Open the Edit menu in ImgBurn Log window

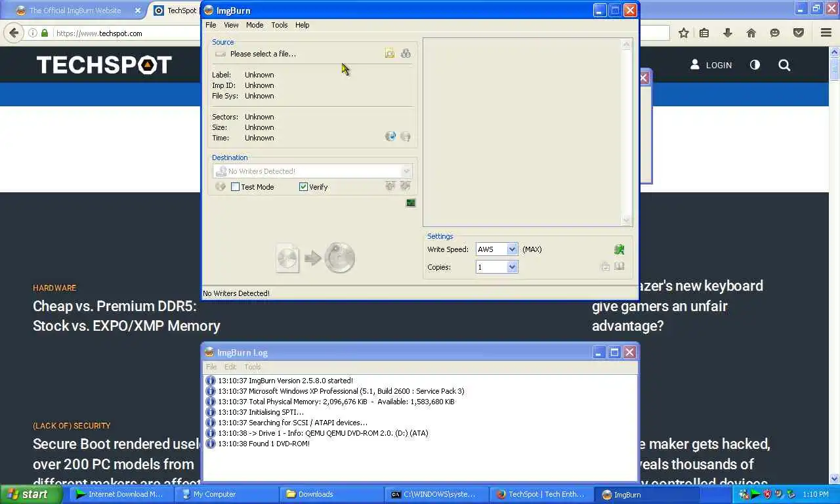[230, 367]
